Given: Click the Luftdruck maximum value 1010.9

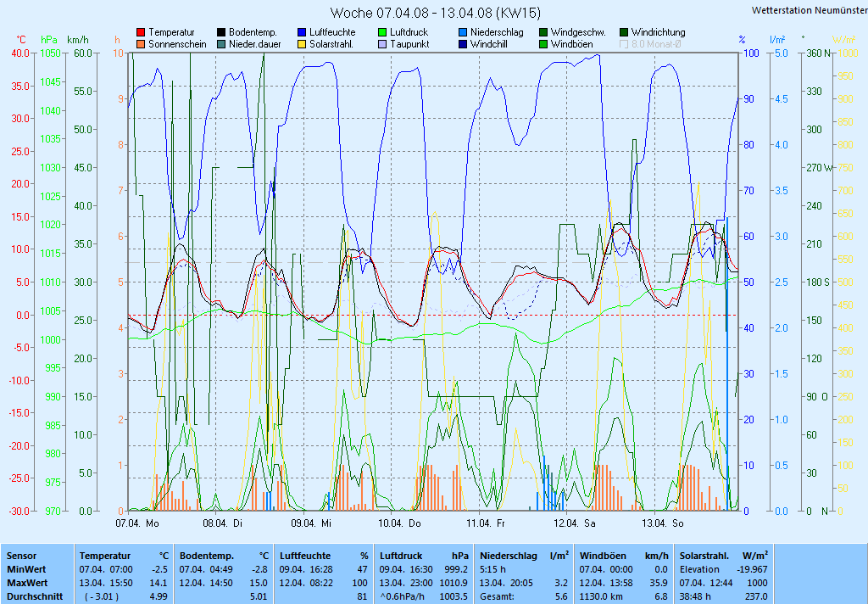Looking at the screenshot, I should coord(454,583).
